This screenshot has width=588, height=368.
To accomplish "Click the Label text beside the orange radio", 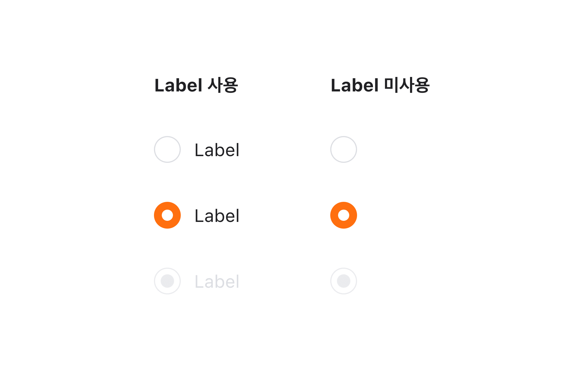I will (217, 216).
